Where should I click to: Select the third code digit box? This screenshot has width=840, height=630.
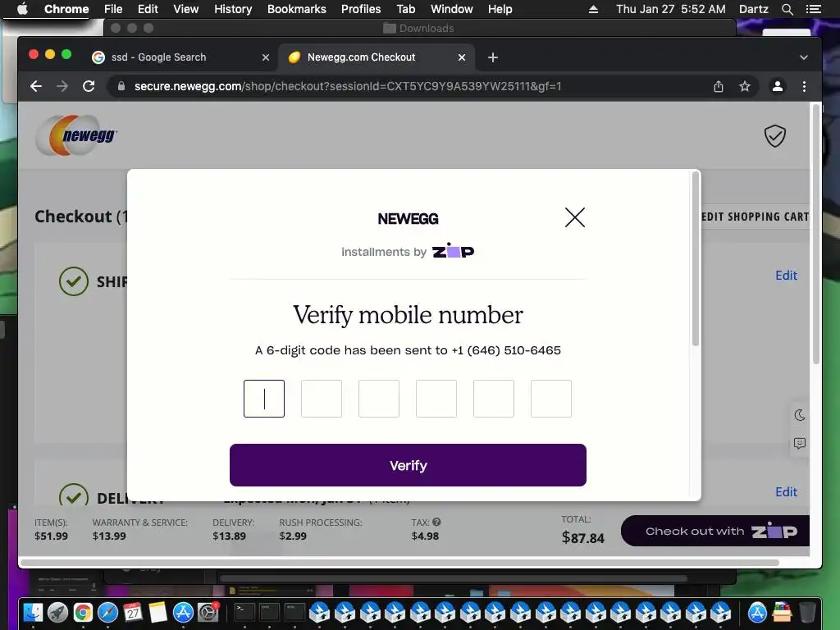point(379,399)
